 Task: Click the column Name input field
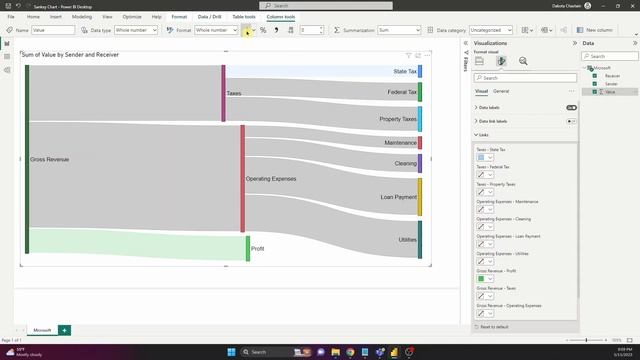[x=53, y=30]
